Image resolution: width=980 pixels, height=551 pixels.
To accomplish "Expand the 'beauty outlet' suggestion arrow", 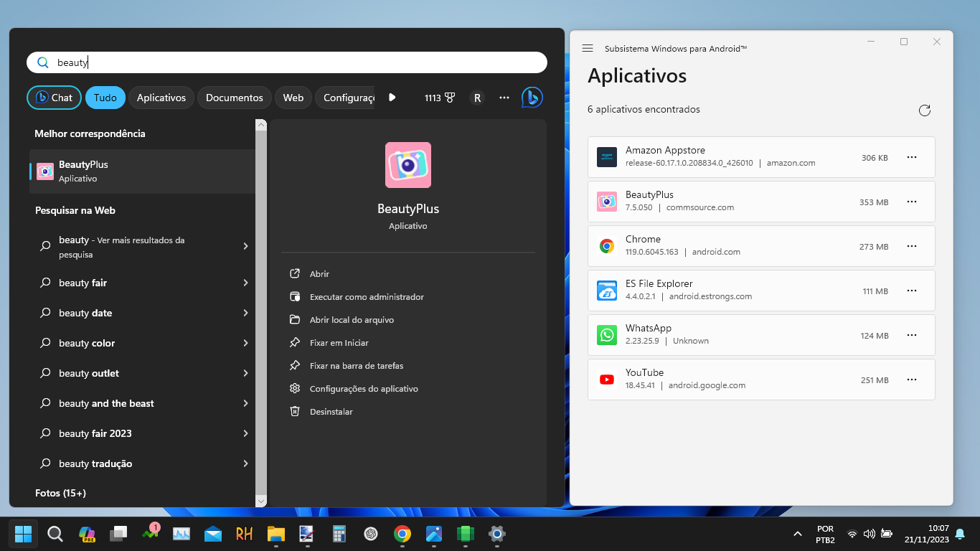I will [x=245, y=373].
